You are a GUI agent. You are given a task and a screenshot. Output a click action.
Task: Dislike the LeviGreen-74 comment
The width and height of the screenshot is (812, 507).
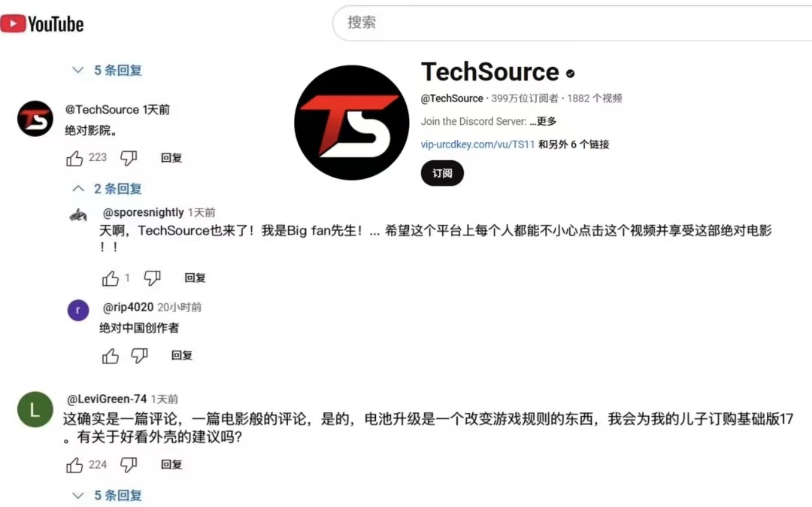point(129,465)
